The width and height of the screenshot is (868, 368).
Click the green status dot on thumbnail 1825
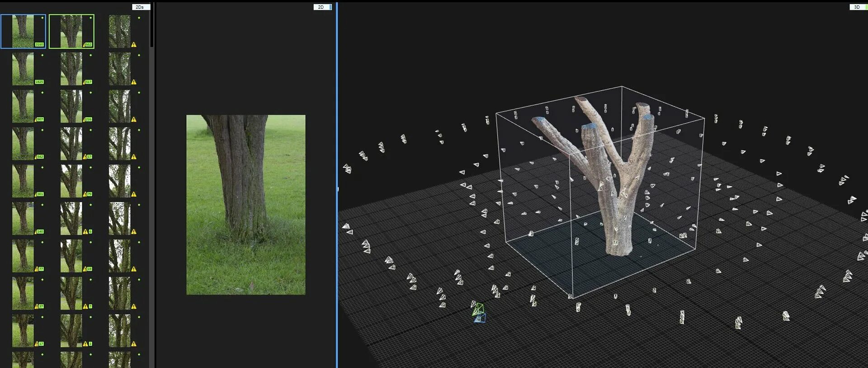(x=42, y=55)
